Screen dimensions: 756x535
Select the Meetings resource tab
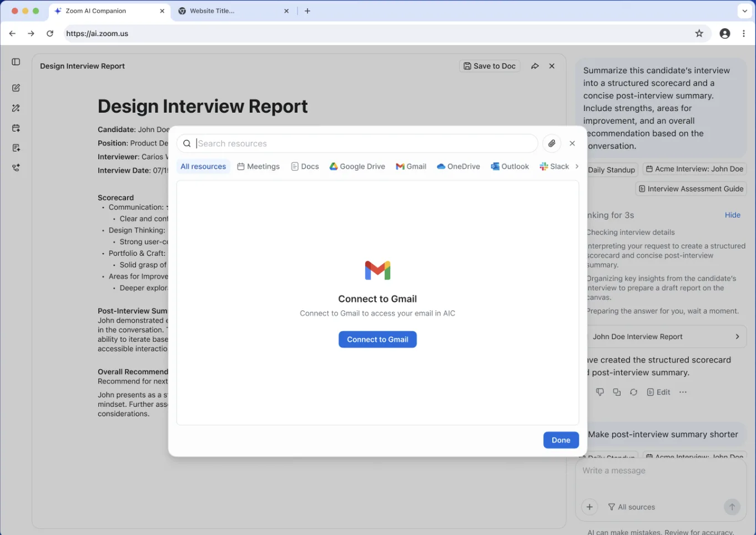pos(258,166)
